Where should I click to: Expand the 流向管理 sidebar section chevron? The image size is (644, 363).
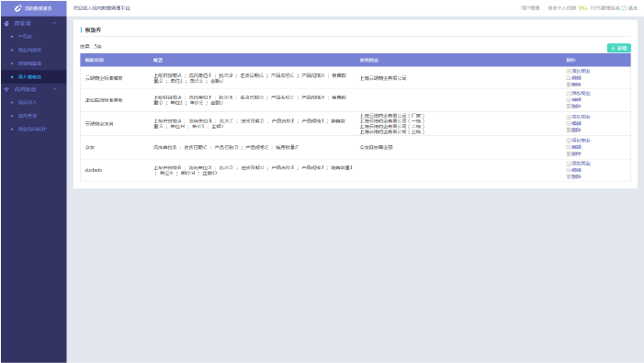click(x=54, y=89)
